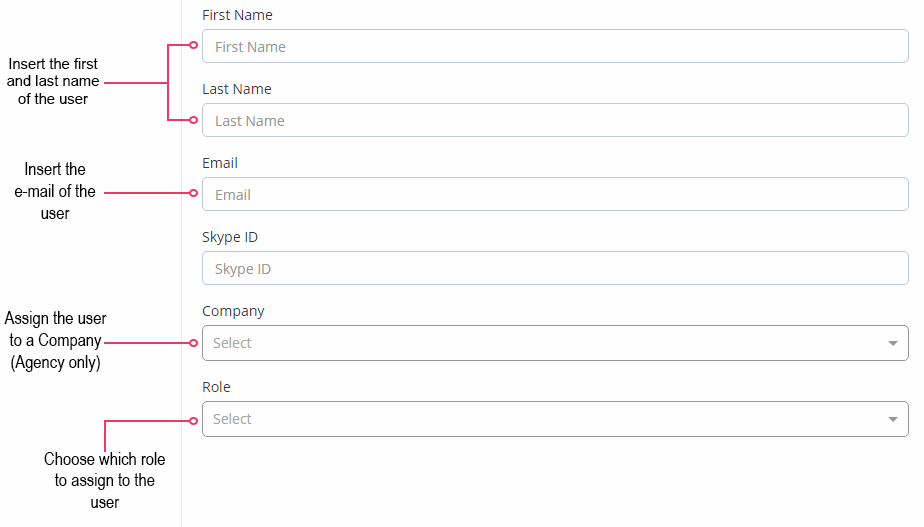Open the Role select dropdown
924x527 pixels.
click(x=555, y=419)
